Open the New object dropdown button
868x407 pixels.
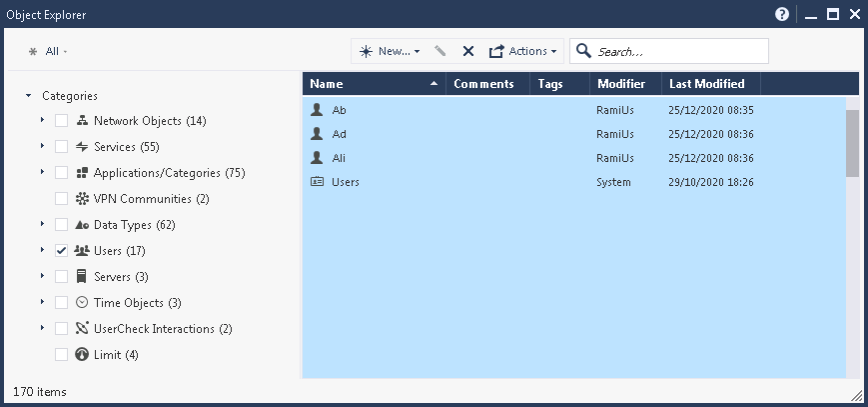pos(390,51)
